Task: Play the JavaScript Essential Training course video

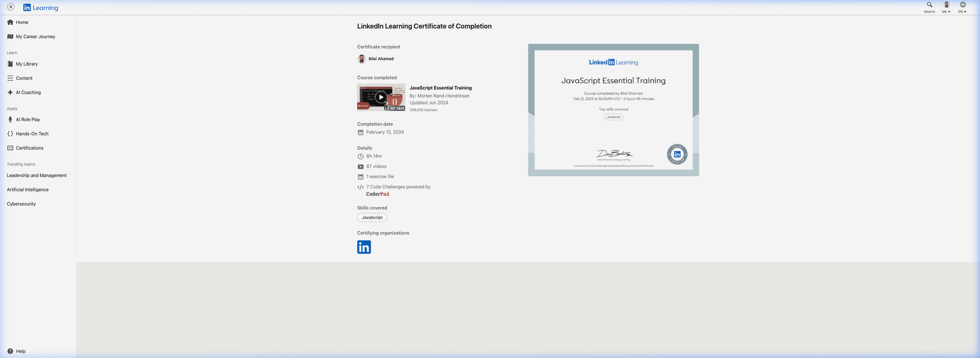Action: click(x=381, y=97)
